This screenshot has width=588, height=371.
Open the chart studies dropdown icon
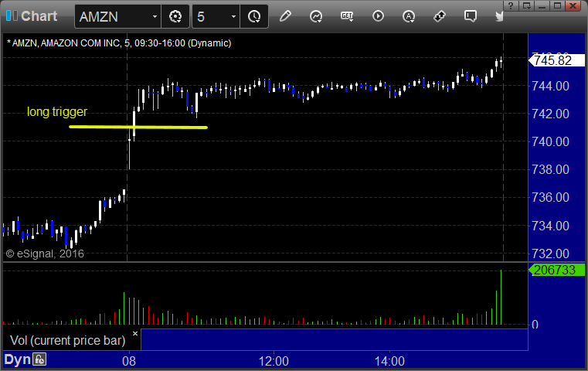click(316, 16)
